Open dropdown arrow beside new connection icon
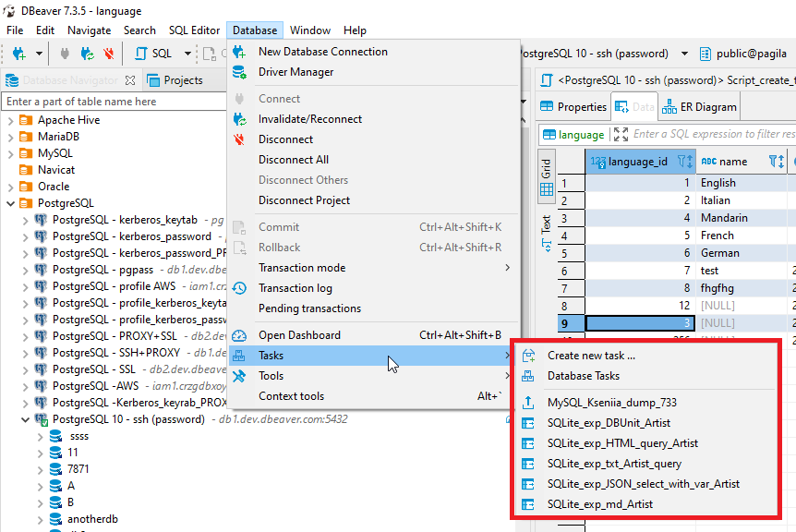Image resolution: width=796 pixels, height=532 pixels. tap(39, 54)
